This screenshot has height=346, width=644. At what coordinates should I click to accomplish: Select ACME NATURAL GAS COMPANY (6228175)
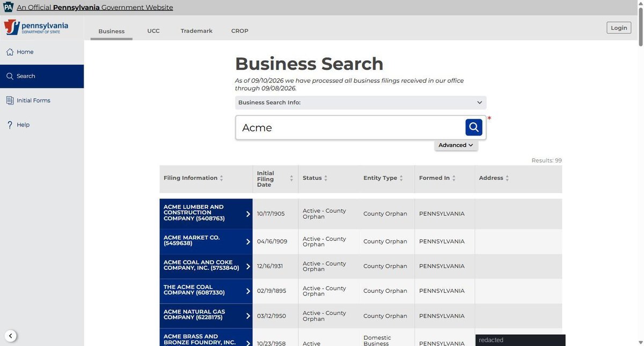206,315
